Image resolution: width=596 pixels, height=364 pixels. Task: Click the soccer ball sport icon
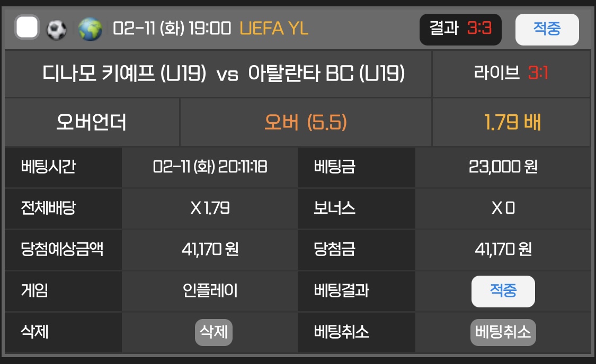57,29
